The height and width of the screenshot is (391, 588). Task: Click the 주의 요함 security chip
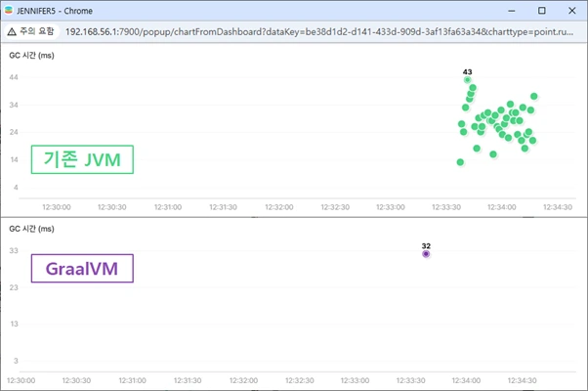pos(31,31)
